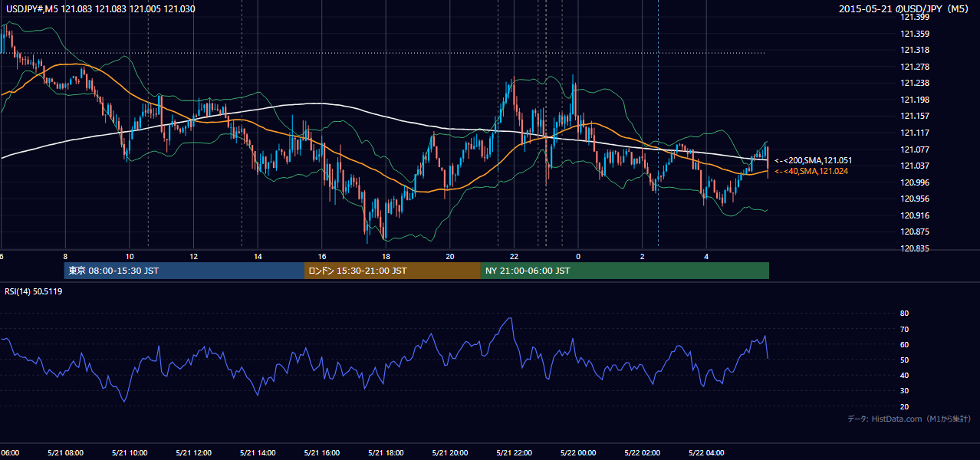
Task: Select the ロンドン 15:30-21:00 JST session bar
Action: coord(393,271)
